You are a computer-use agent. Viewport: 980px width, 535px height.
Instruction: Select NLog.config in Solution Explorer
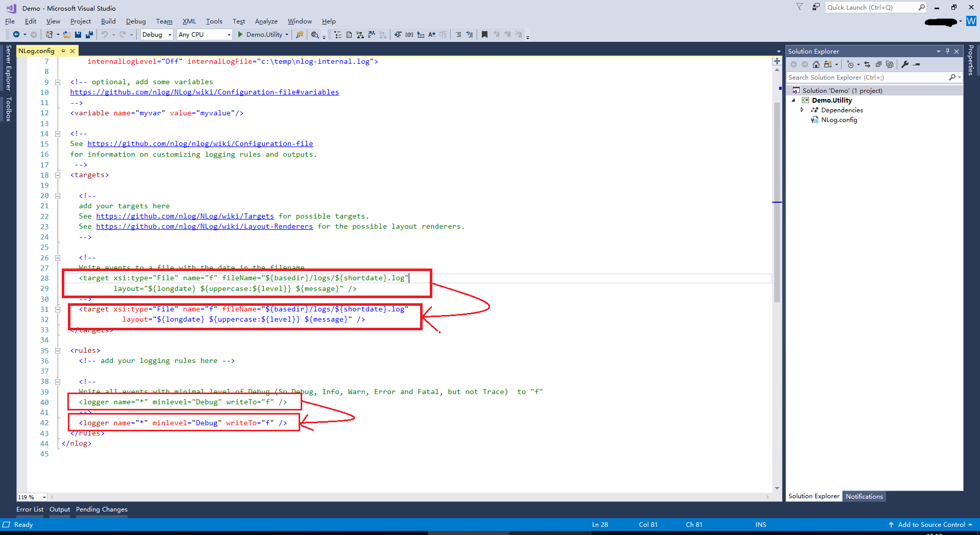pyautogui.click(x=839, y=120)
